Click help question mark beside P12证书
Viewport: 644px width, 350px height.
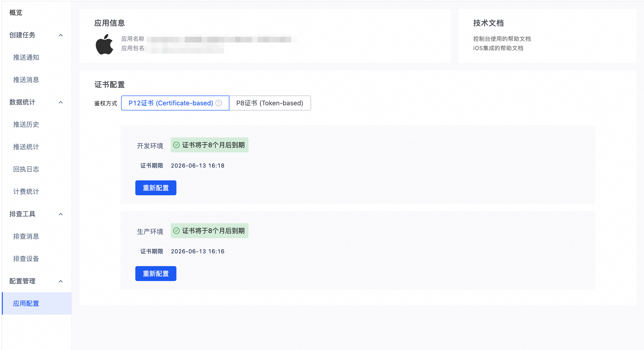(x=218, y=103)
